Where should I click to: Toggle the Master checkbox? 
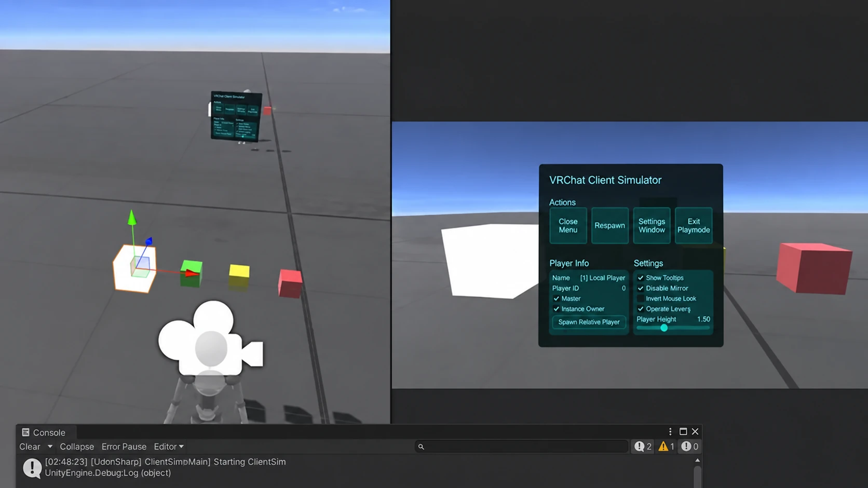coord(557,299)
